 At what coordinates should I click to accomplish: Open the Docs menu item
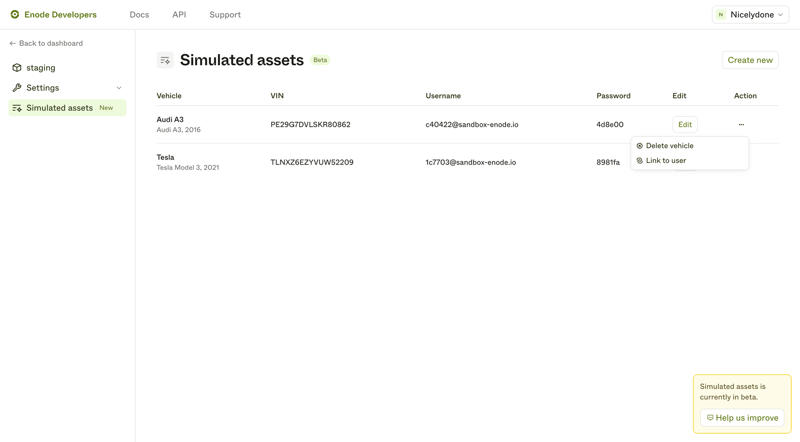pos(139,14)
